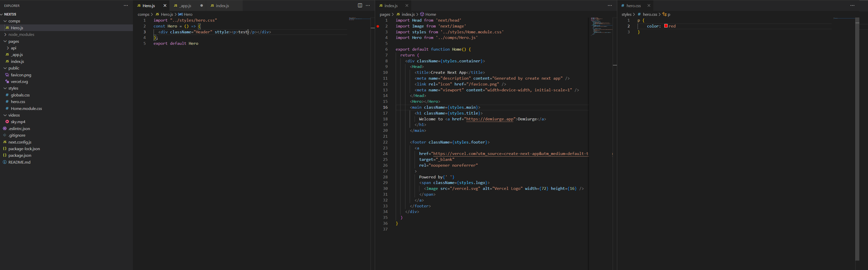
Task: Follow the vercel.com href link on line 24
Action: (x=511, y=154)
